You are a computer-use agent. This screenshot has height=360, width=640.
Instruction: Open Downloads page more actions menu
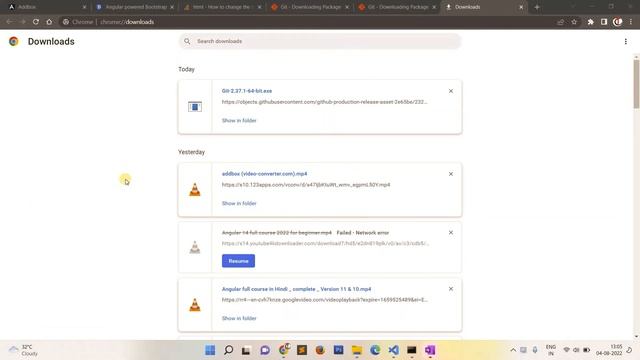(625, 41)
